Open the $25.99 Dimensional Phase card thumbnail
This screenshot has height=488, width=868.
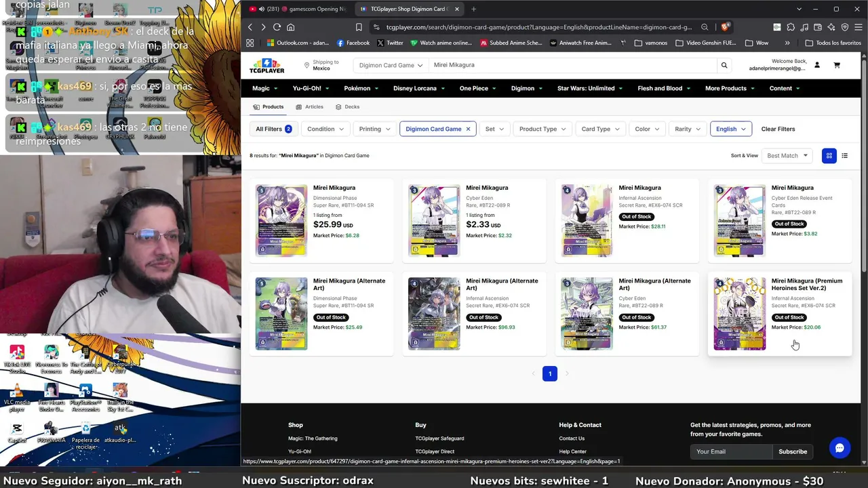[x=281, y=220]
